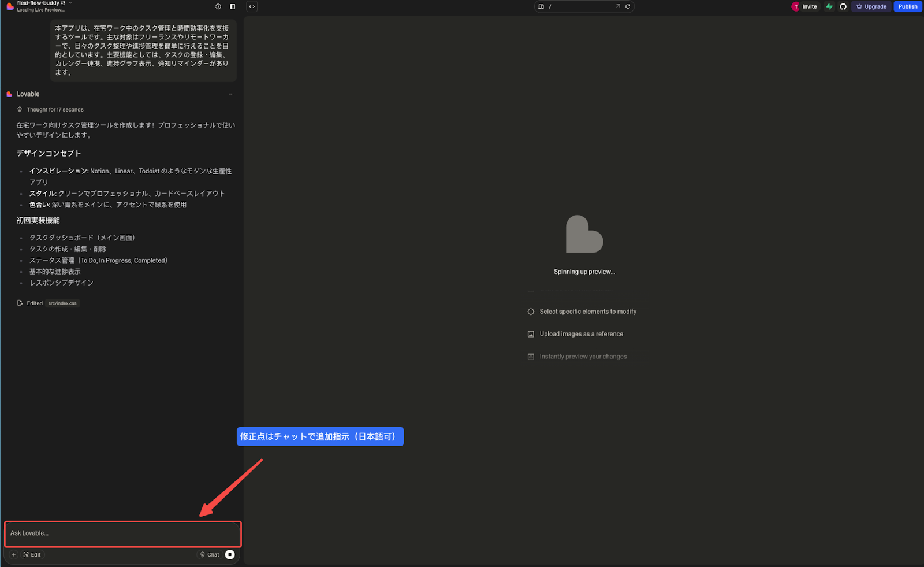
Task: Click the preview layout icon in URL bar
Action: tap(541, 6)
